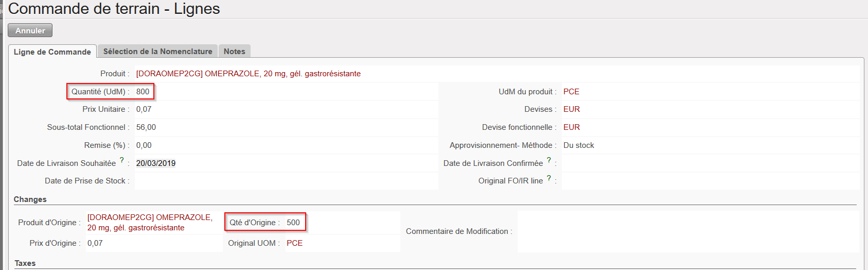Open the Sélection de la Nomenclature tab
This screenshot has width=868, height=270.
(157, 52)
